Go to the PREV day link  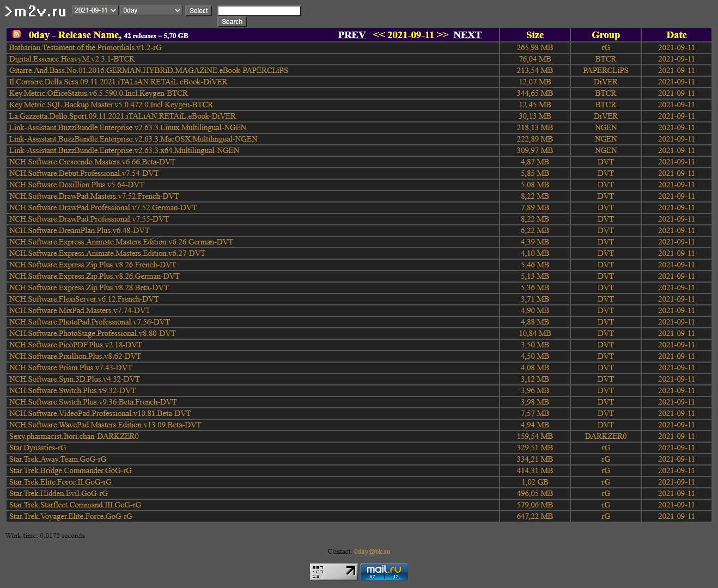351,35
